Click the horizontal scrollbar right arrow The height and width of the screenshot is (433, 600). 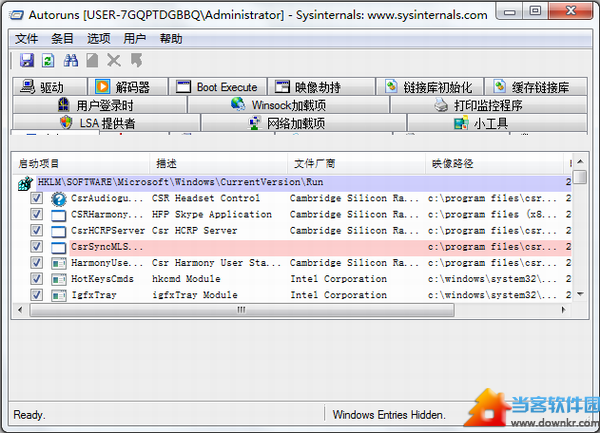564,310
